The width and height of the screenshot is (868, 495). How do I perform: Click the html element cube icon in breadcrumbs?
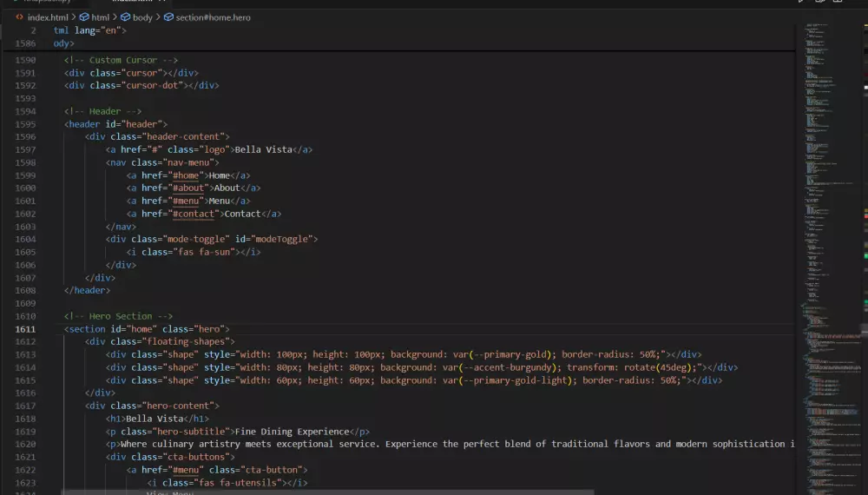coord(84,17)
